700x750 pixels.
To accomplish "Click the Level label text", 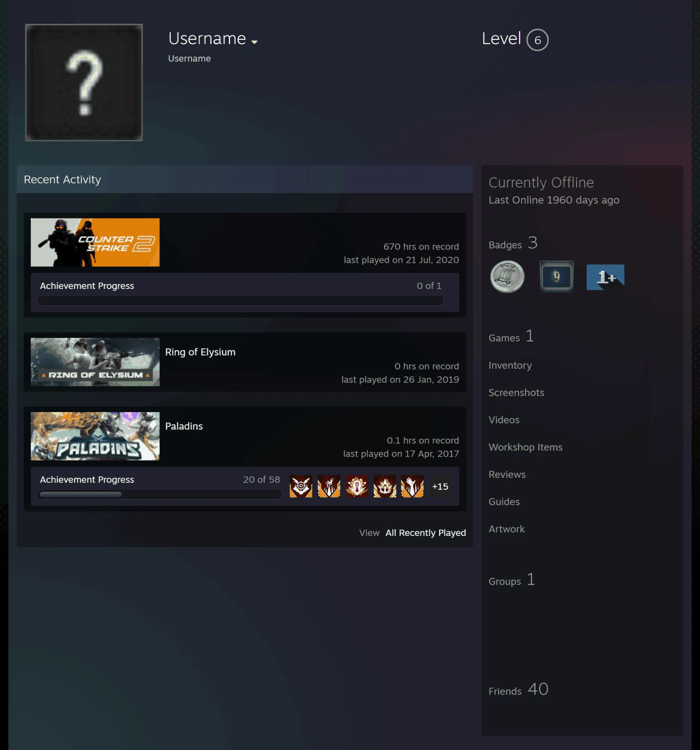I will click(x=501, y=39).
